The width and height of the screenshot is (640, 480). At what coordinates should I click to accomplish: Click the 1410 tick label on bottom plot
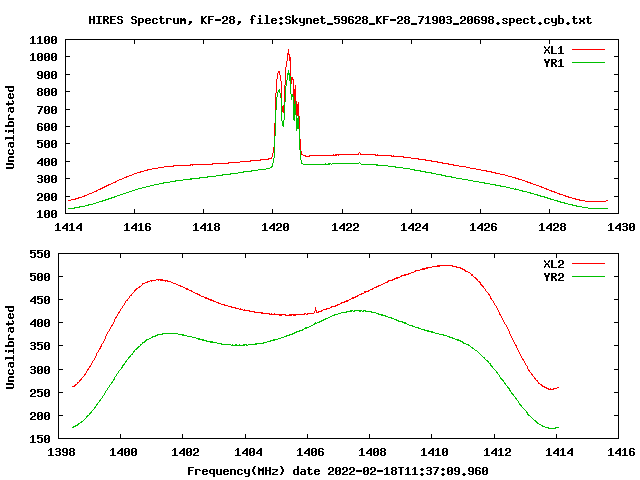(434, 452)
